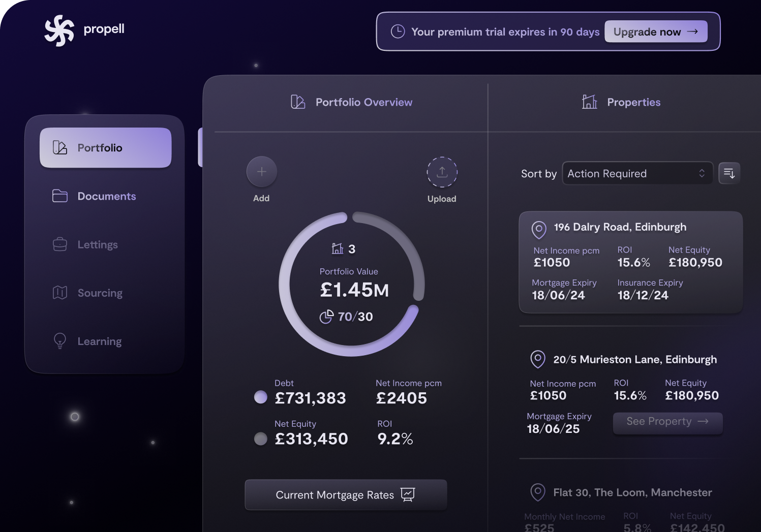761x532 pixels.
Task: Click the Upgrade now button
Action: (655, 31)
